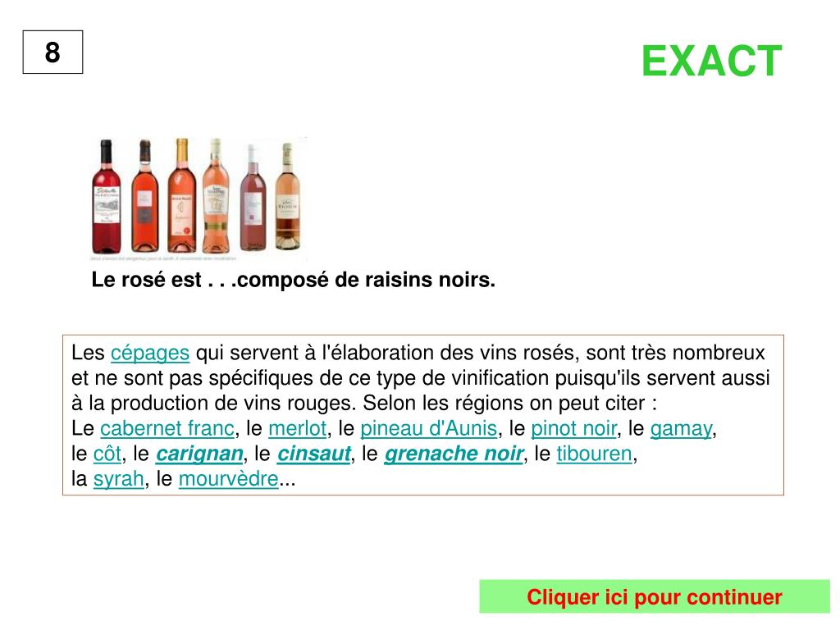Open the syrah link
The width and height of the screenshot is (840, 630).
pyautogui.click(x=118, y=479)
